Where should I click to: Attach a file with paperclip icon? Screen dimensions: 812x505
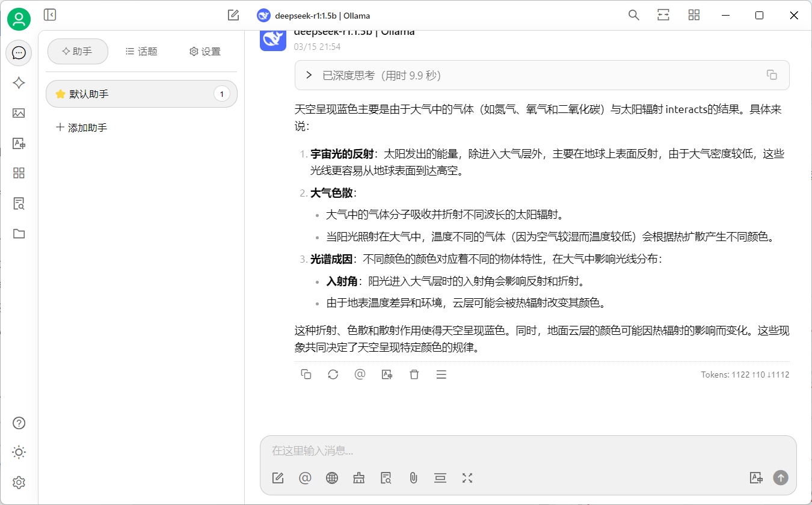coord(413,478)
